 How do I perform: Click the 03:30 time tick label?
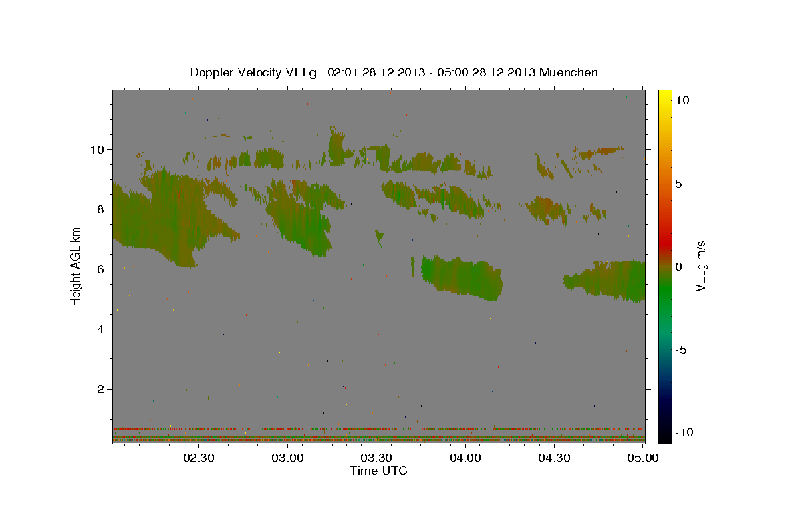pyautogui.click(x=377, y=458)
